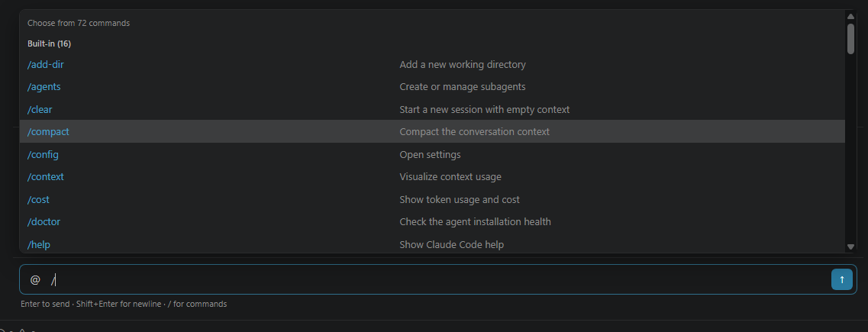Click the command list scrollbar thumb
Screen dimensions: 868x332
coord(851,39)
